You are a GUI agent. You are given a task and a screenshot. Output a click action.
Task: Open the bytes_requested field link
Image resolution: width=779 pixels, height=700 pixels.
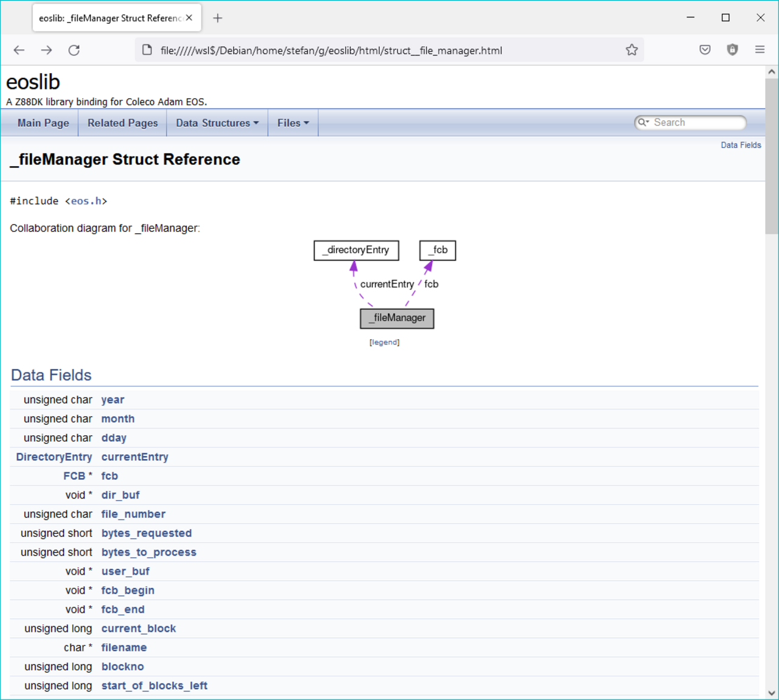(146, 533)
